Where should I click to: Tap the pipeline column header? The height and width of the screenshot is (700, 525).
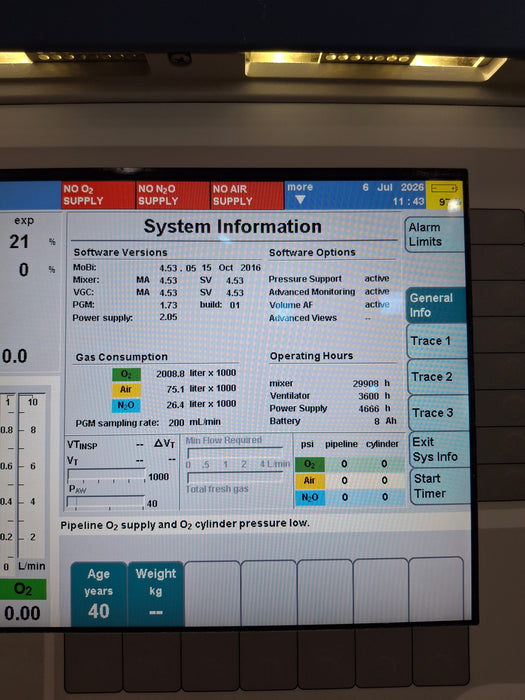pyautogui.click(x=341, y=444)
